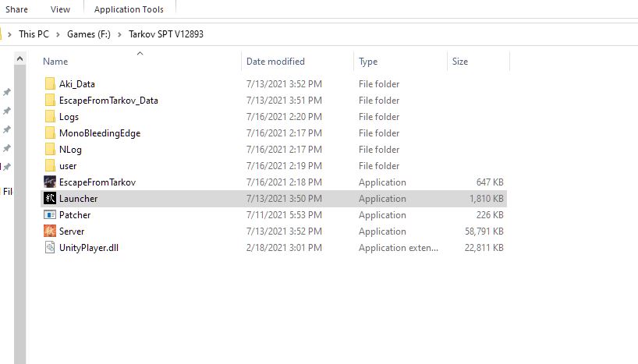The image size is (638, 364).
Task: Click Logs date 7/16/2021 2:20 PM
Action: [x=284, y=117]
